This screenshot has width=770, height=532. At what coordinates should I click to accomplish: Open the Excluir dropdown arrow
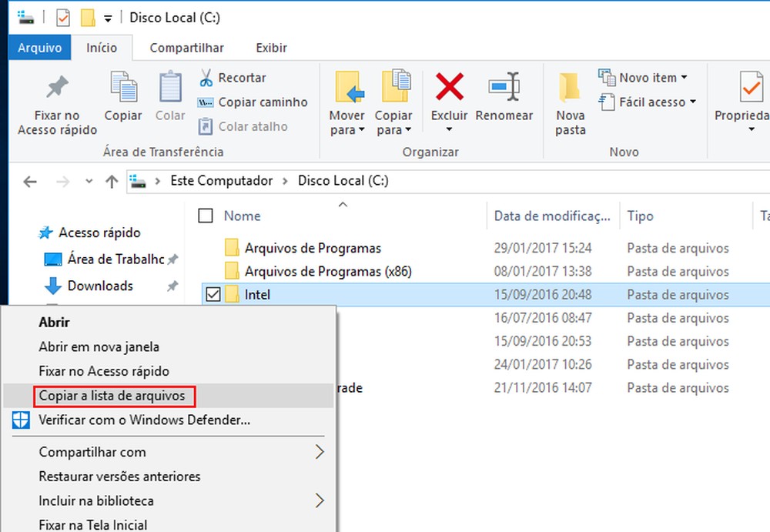click(x=449, y=129)
